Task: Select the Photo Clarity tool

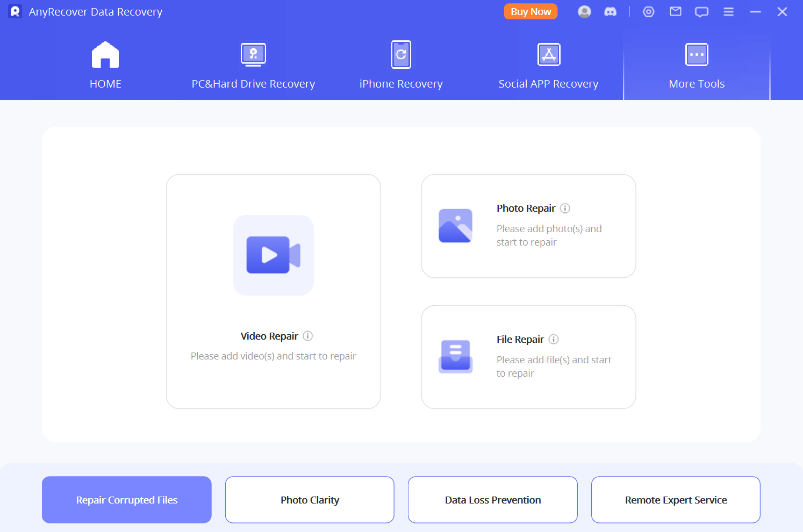Action: click(x=310, y=500)
